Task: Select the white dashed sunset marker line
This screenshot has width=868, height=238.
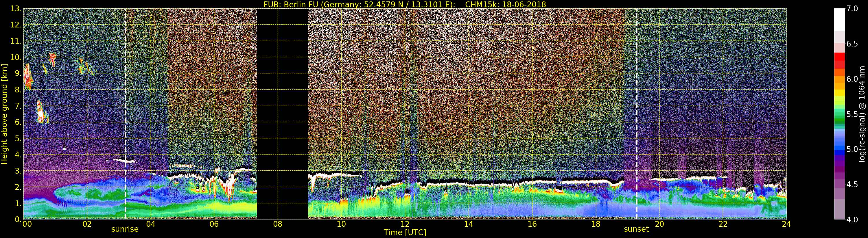Action: [637, 114]
